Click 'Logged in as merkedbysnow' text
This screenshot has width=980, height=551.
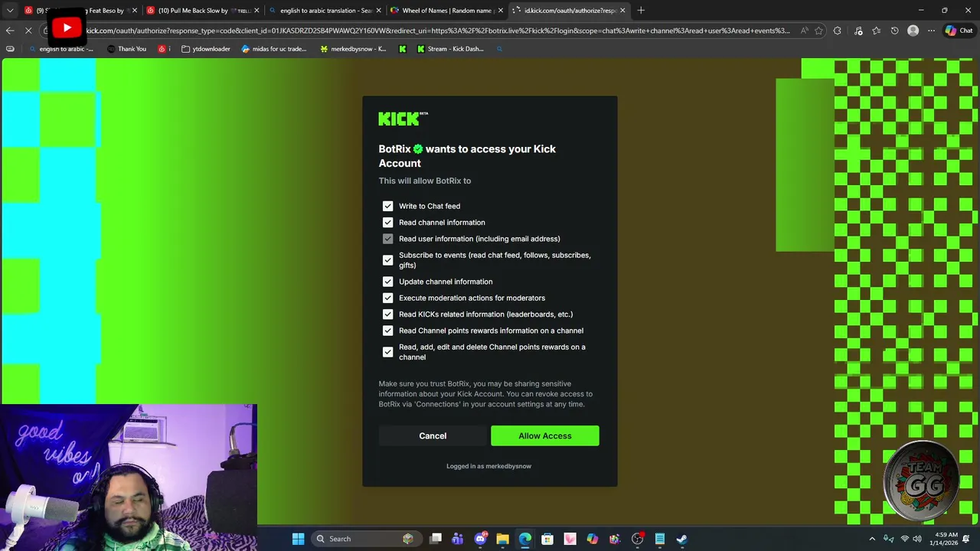point(488,466)
